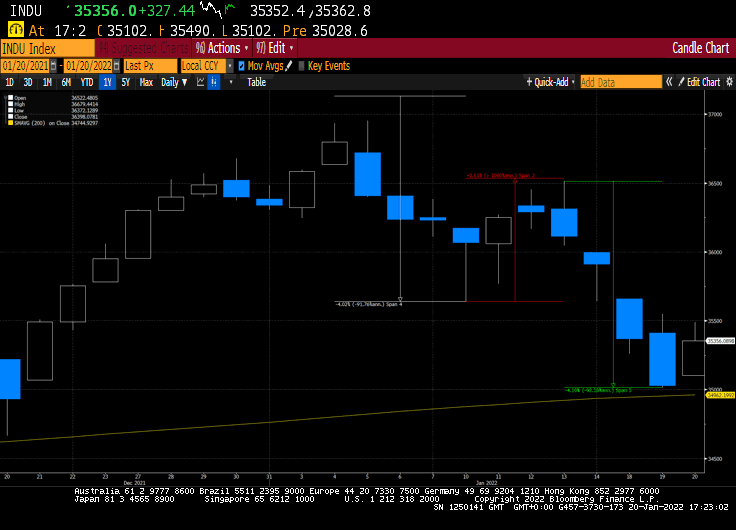Click the start date field 01/20/2021

click(25, 66)
